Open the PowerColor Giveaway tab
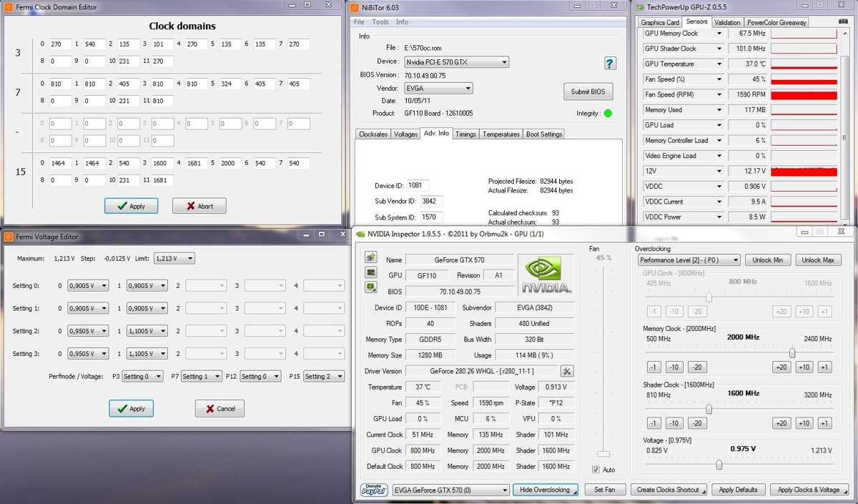Image resolution: width=858 pixels, height=504 pixels. click(x=776, y=22)
